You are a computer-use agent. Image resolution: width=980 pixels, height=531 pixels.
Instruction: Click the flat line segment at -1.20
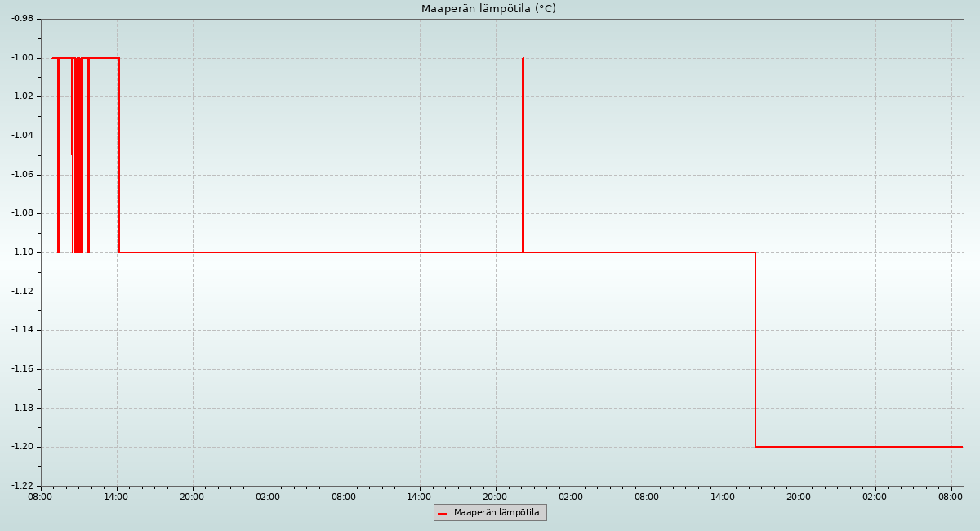point(857,447)
